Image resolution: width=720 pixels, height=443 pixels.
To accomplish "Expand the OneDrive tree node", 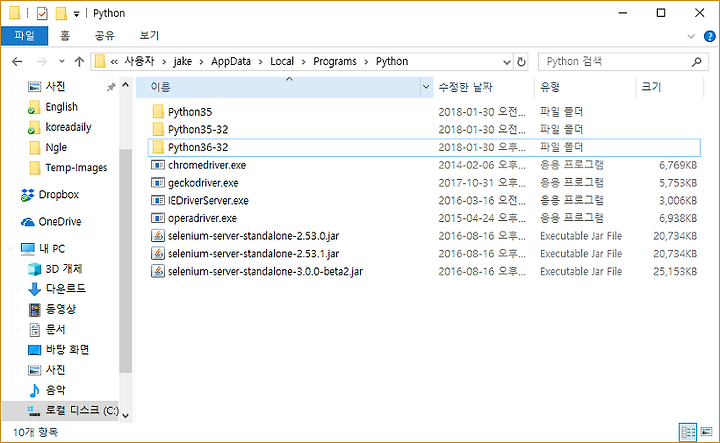I will [11, 222].
